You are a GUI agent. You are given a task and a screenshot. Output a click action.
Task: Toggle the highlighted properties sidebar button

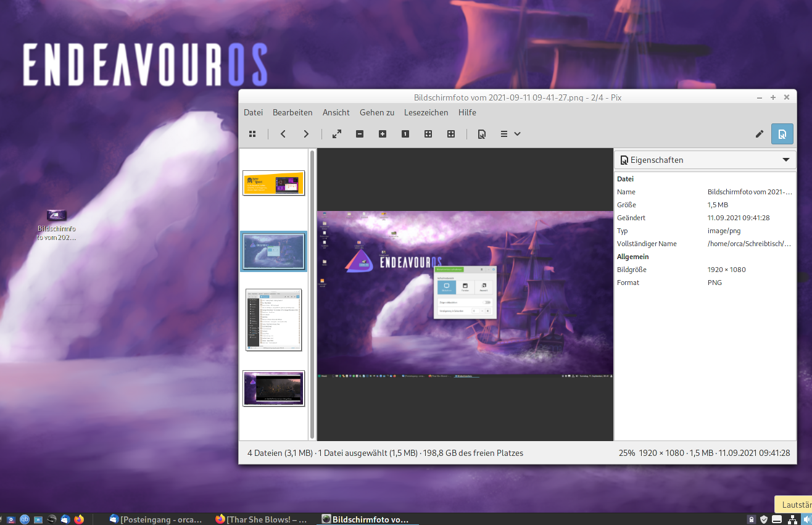782,134
